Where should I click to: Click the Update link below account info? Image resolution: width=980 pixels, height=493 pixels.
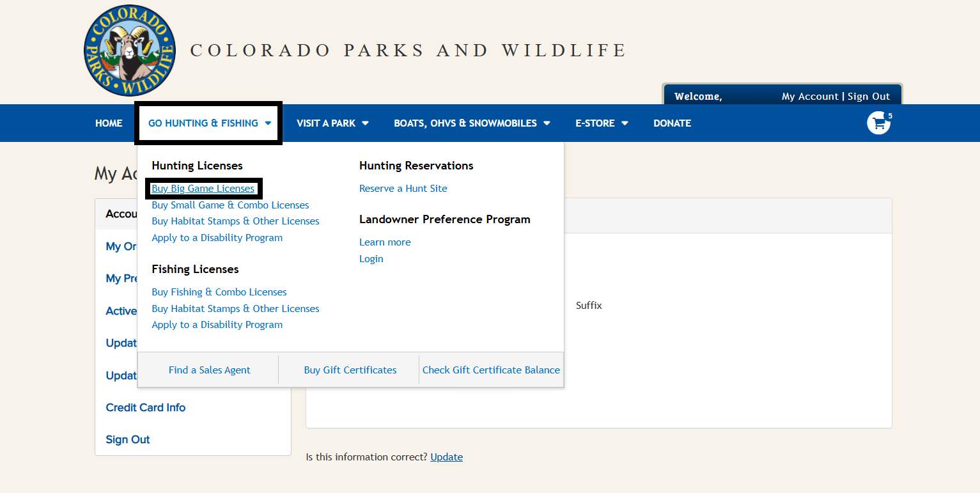(446, 457)
